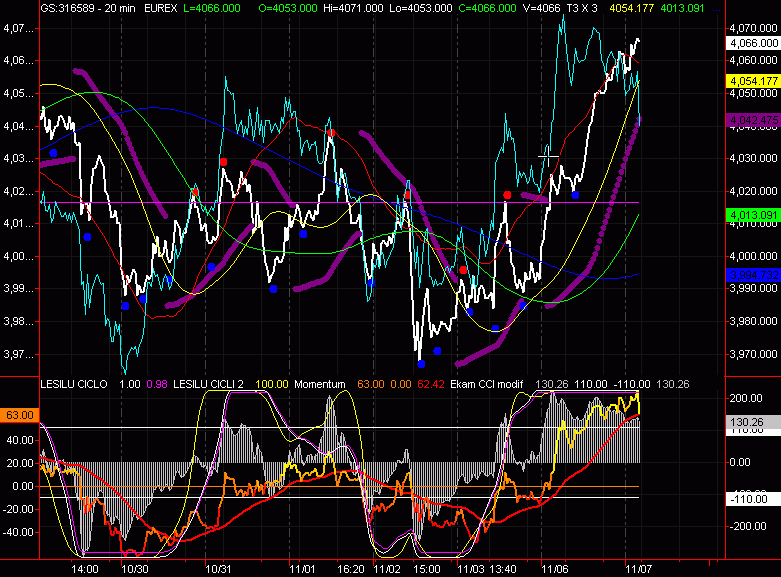
Task: Click the -110.00 value in indicator header
Action: pos(632,384)
